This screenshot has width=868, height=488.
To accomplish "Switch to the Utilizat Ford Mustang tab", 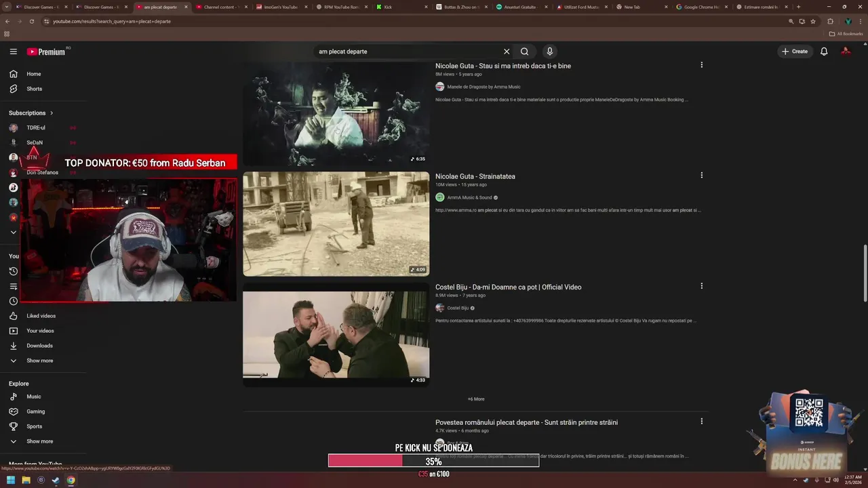I will pos(580,7).
